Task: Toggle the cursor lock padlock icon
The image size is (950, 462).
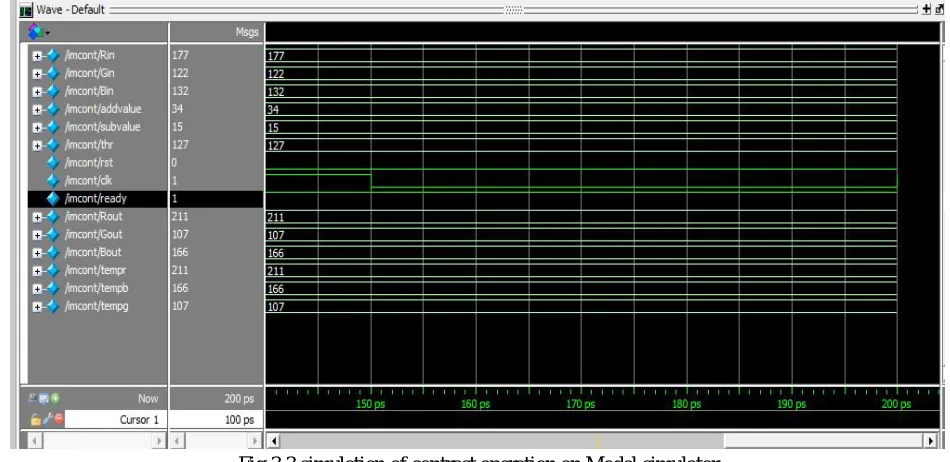Action: [x=35, y=419]
